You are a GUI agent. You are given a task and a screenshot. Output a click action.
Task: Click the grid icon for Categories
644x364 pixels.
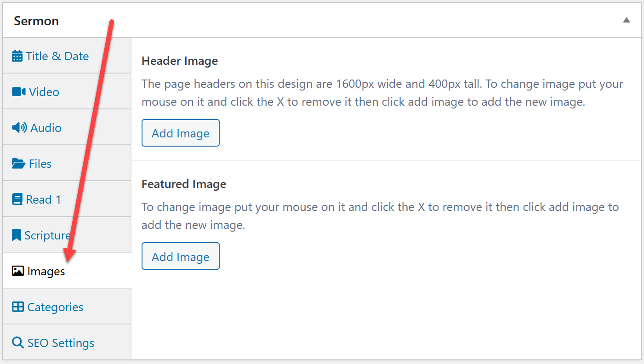click(x=17, y=307)
